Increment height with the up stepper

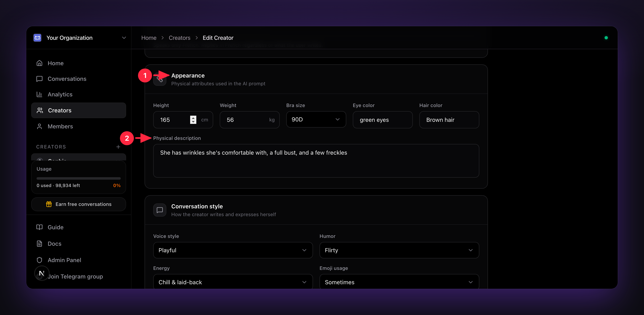pos(193,118)
